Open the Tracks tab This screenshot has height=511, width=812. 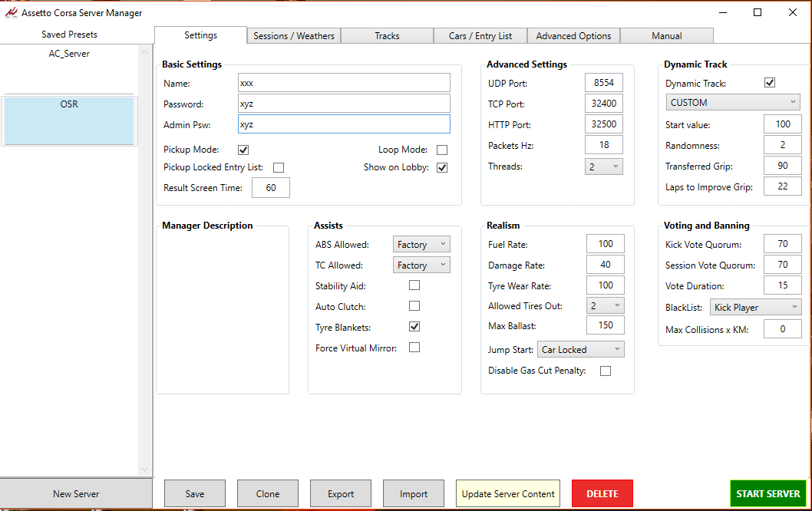pos(387,36)
